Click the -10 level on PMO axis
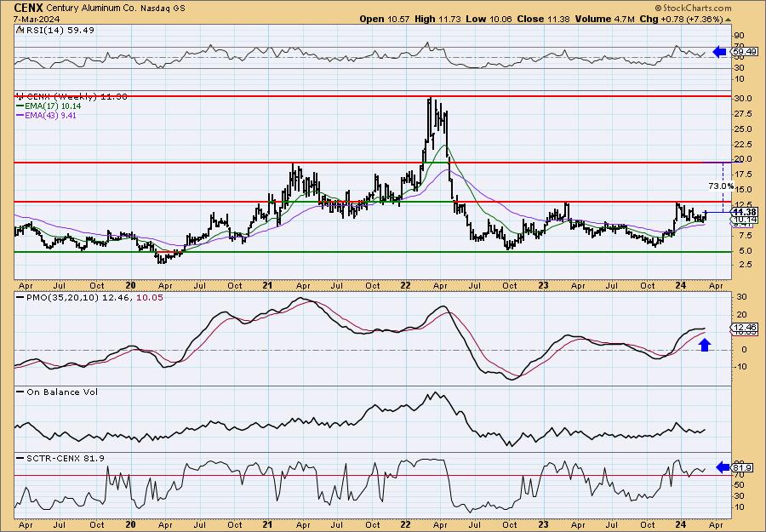766x532 pixels. pyautogui.click(x=740, y=367)
